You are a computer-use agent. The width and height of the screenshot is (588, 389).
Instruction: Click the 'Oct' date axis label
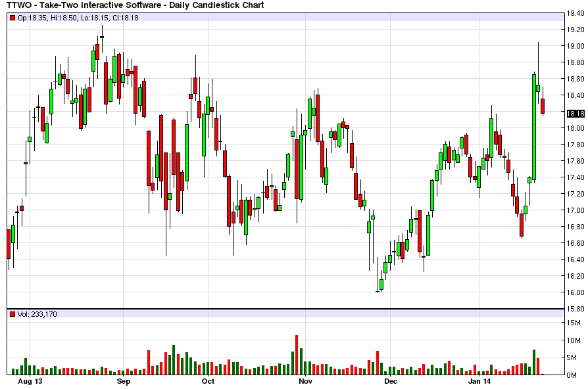pyautogui.click(x=208, y=382)
